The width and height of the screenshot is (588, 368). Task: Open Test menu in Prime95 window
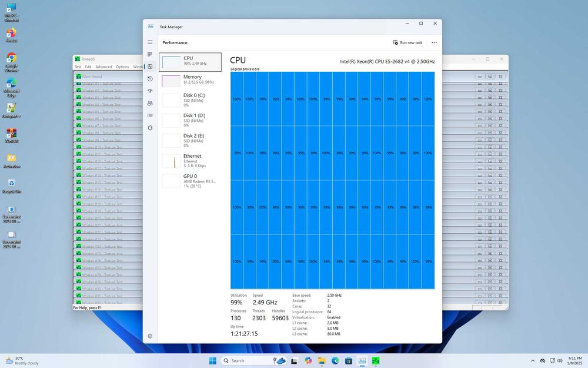[x=78, y=67]
